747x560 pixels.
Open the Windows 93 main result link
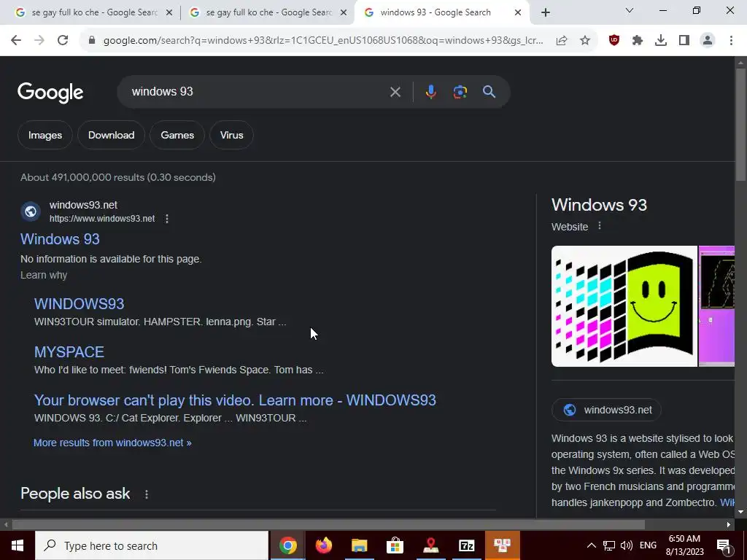(60, 239)
